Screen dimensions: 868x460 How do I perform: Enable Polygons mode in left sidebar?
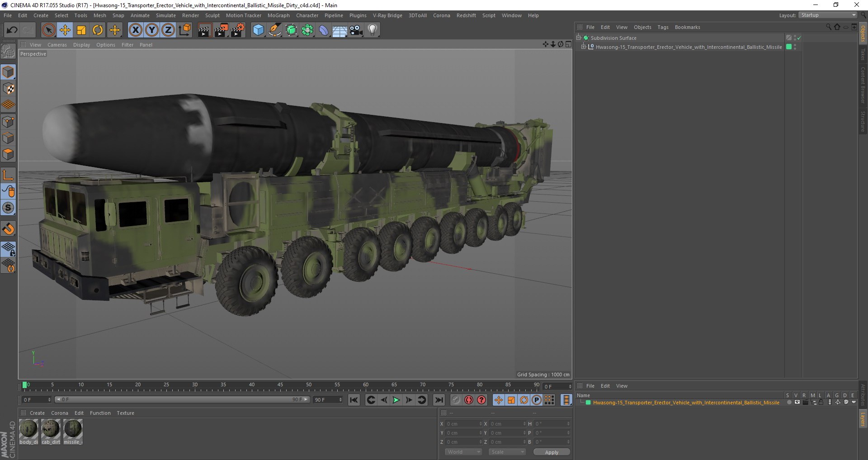click(x=8, y=154)
